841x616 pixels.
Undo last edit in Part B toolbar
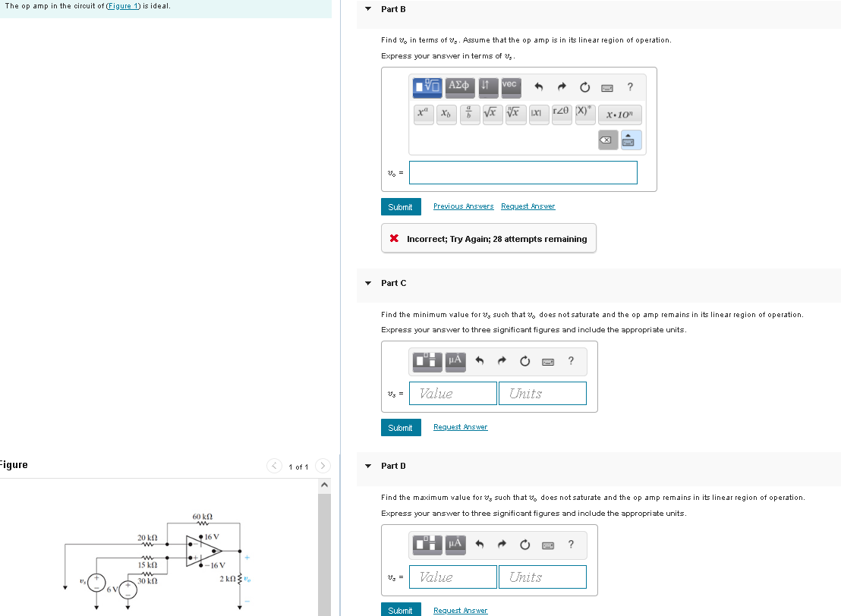click(538, 86)
